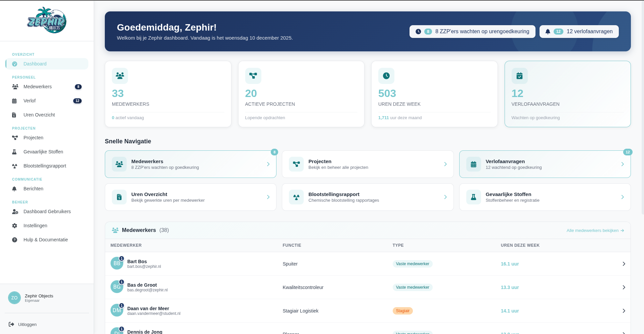644x334 pixels.
Task: Click the 8 ZZP'ers wachten op urengoedkeuring banner
Action: pos(472,31)
